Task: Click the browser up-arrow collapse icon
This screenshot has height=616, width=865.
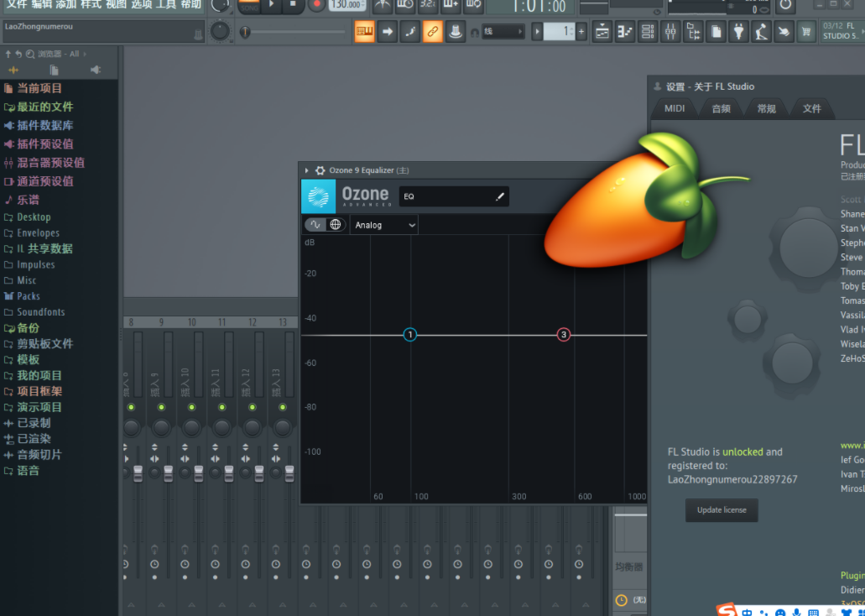Action: click(8, 54)
